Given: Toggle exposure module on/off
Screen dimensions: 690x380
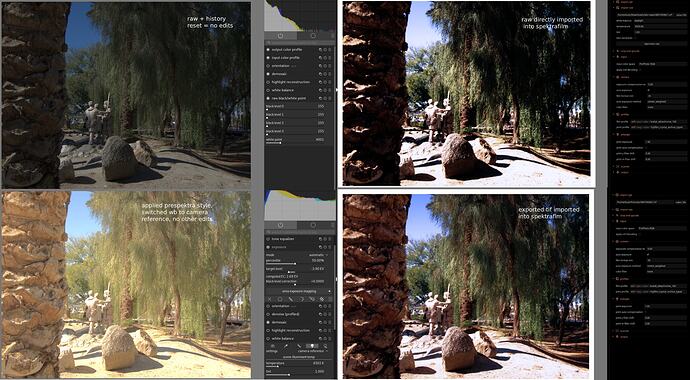Looking at the screenshot, I should pos(268,247).
